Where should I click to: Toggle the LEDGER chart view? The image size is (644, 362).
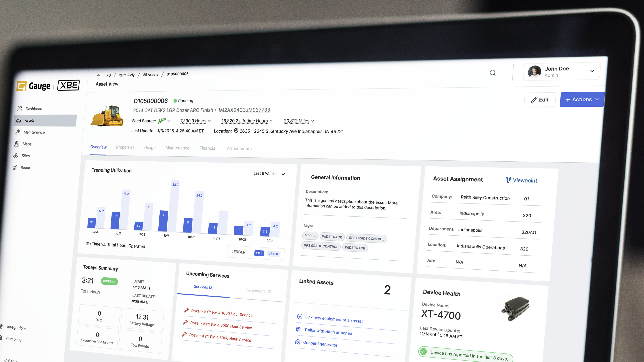238,252
